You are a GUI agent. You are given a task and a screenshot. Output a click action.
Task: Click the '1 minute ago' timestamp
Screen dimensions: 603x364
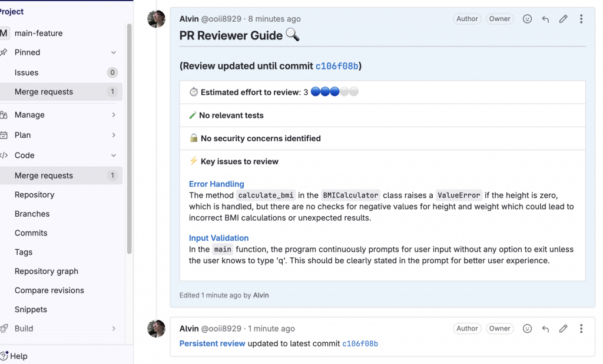click(x=271, y=329)
